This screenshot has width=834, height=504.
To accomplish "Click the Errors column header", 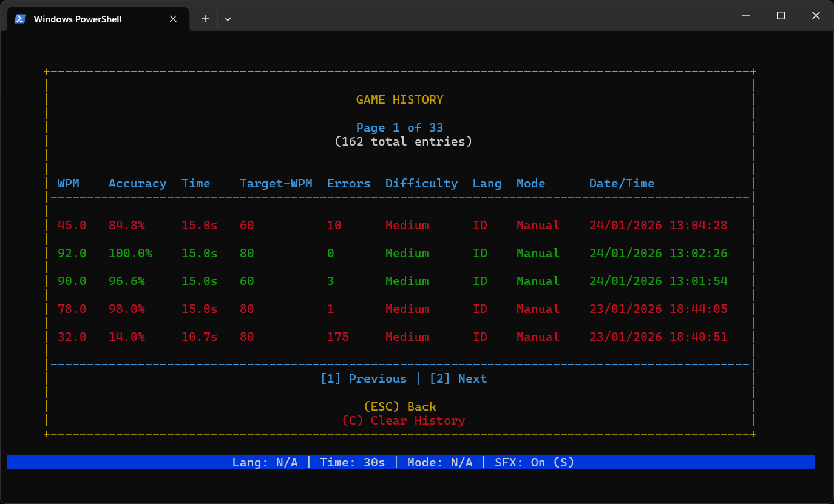I will pos(349,183).
